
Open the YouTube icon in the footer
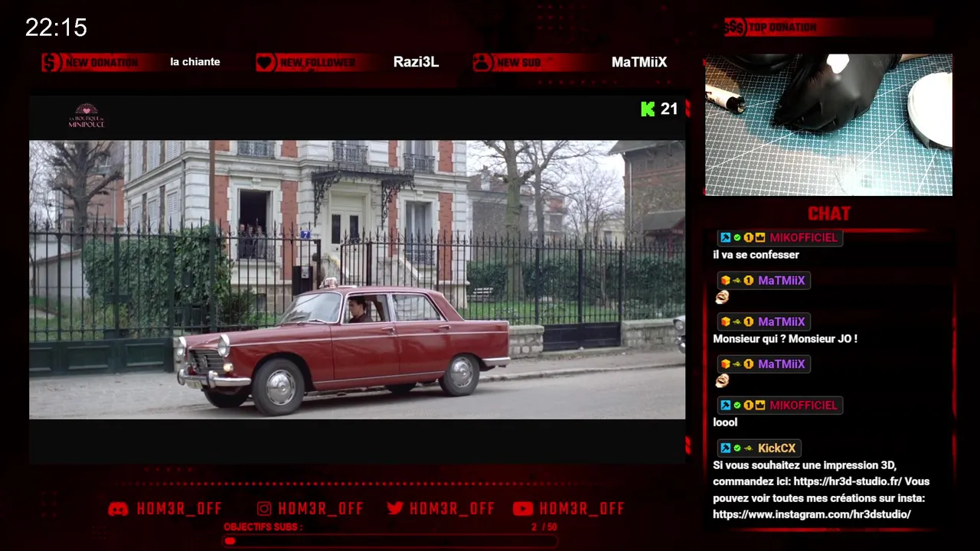523,509
